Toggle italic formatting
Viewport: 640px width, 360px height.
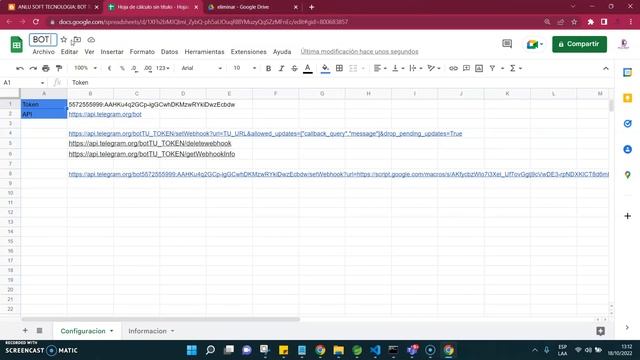point(281,69)
